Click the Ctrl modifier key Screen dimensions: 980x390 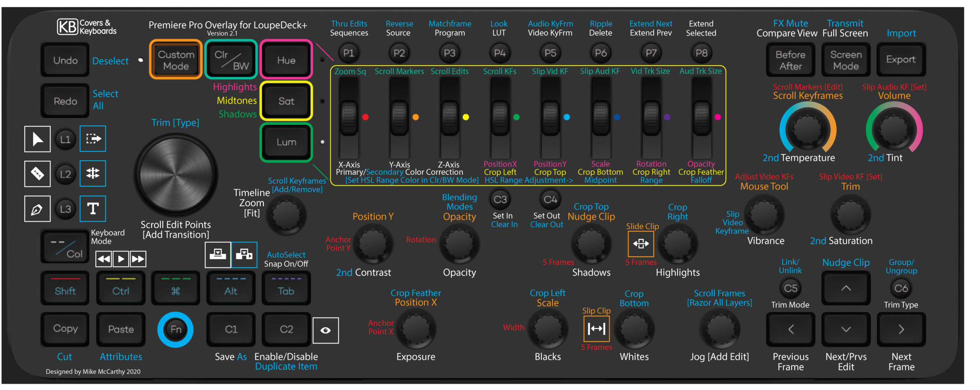(121, 288)
